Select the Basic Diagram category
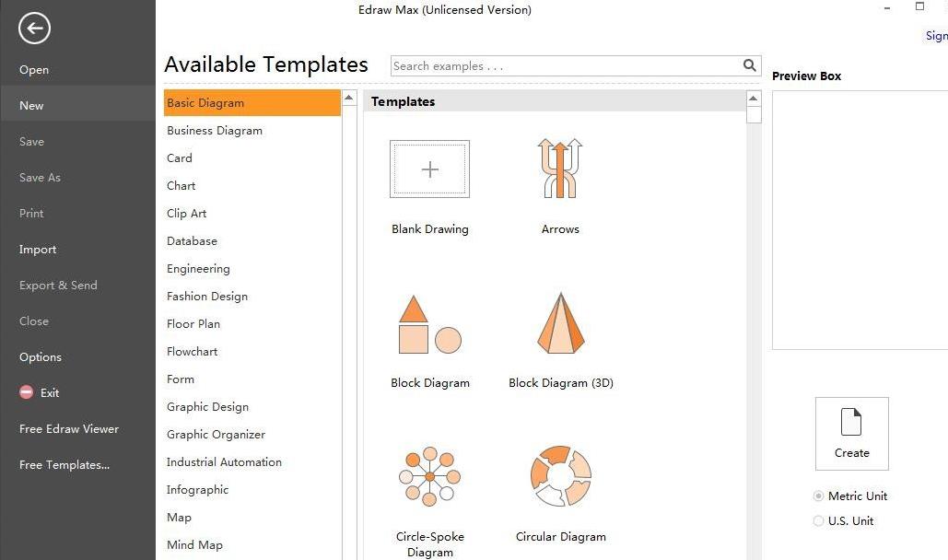This screenshot has height=560, width=948. 252,103
